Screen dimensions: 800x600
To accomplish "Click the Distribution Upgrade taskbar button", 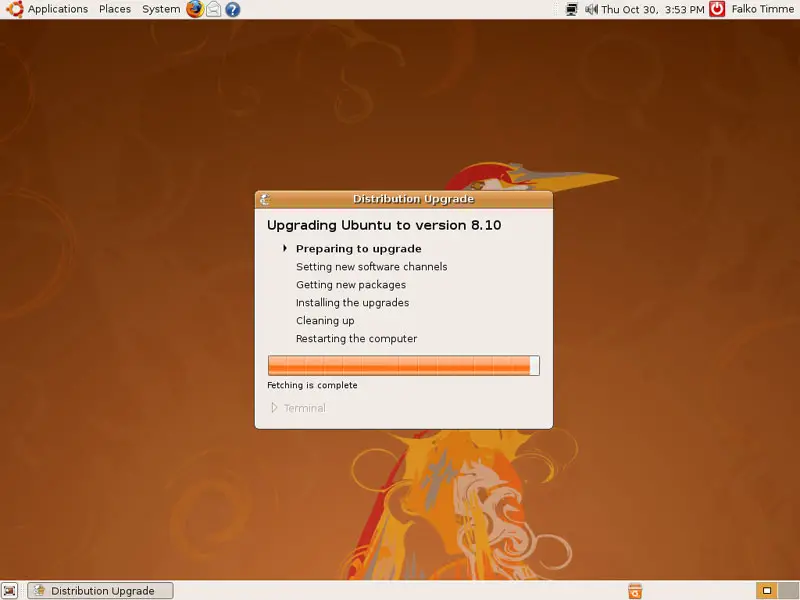I will click(x=100, y=590).
